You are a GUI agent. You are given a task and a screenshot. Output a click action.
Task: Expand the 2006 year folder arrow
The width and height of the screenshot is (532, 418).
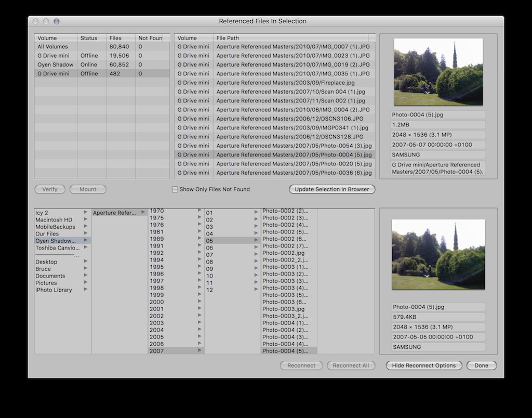199,343
